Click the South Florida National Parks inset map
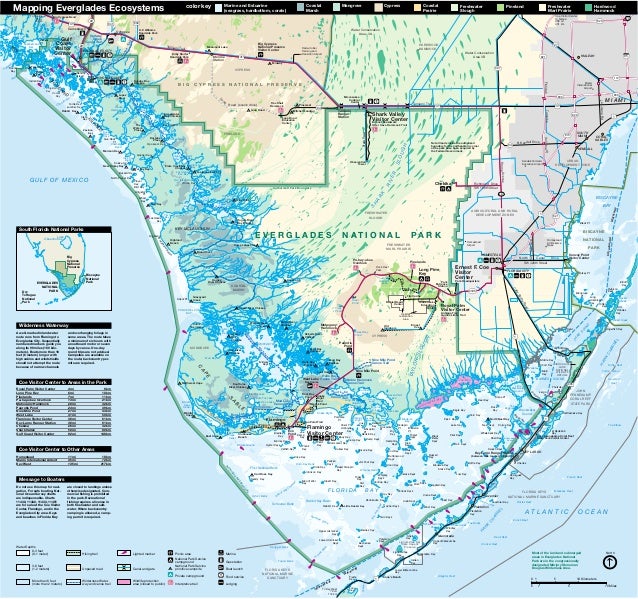The height and width of the screenshot is (599, 638). coord(64,271)
